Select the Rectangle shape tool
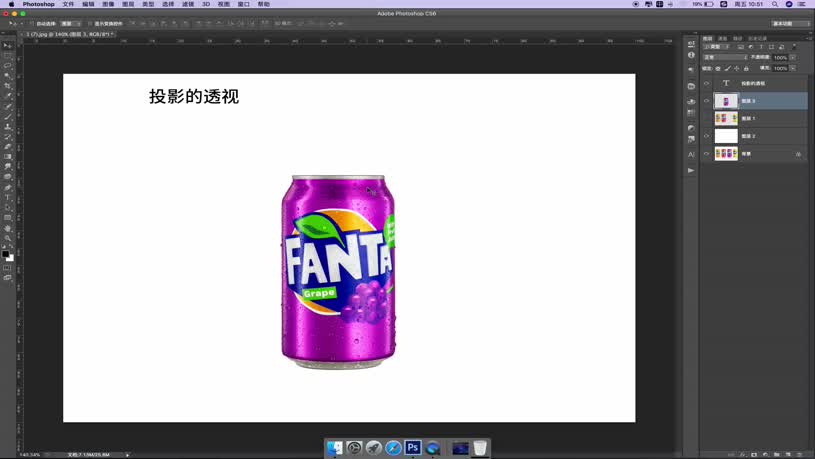 7,218
